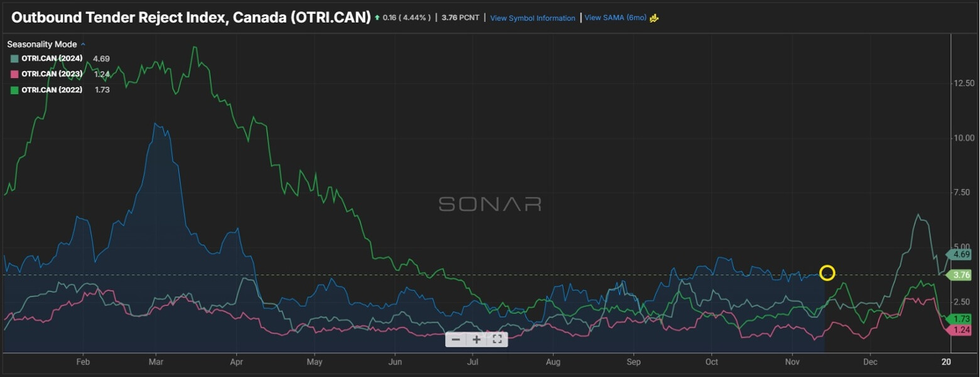
Task: Select the fullscreen expand icon
Action: coord(497,339)
